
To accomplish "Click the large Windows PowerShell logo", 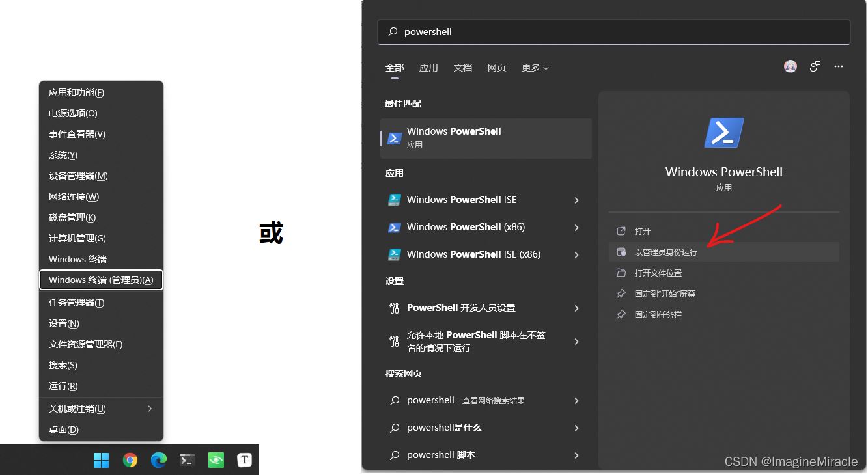I will coord(723,133).
